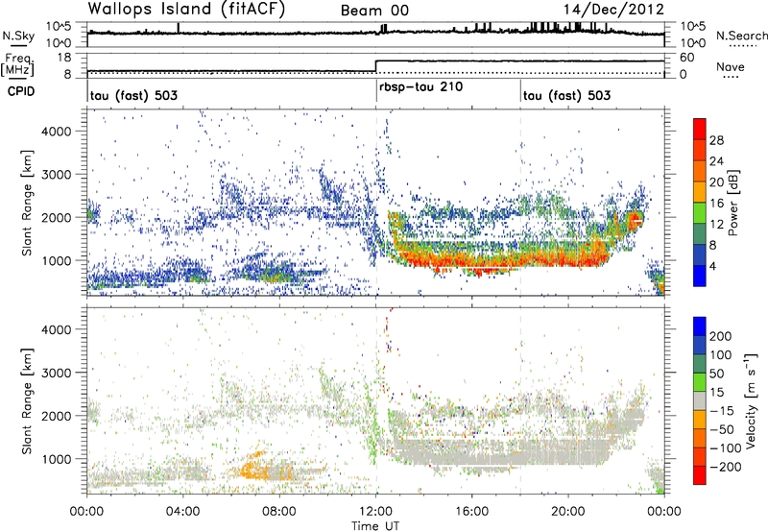Click the 'Beam 00' label

point(374,11)
